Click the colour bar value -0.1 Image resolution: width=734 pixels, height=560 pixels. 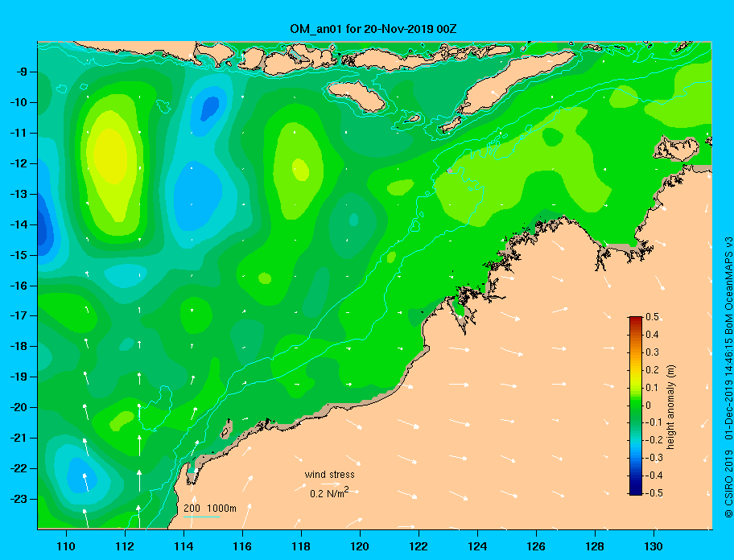point(654,422)
